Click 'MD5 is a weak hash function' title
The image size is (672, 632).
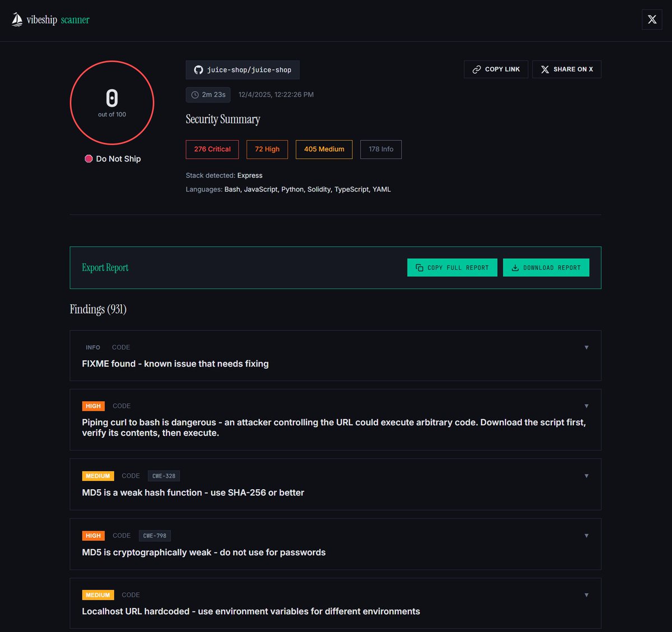193,492
